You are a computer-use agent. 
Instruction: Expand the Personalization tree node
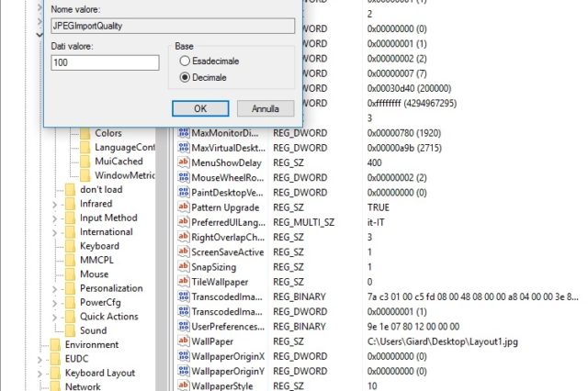pyautogui.click(x=55, y=289)
